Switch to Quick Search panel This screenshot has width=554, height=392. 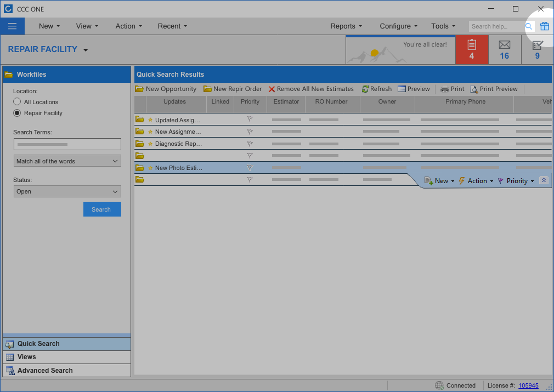(67, 344)
